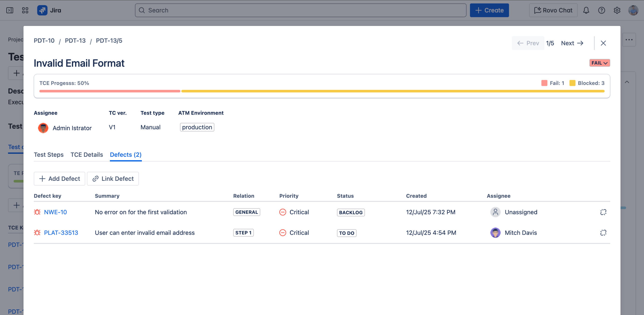The height and width of the screenshot is (315, 644).
Task: Go to the PDT-10 breadcrumb
Action: [x=44, y=41]
